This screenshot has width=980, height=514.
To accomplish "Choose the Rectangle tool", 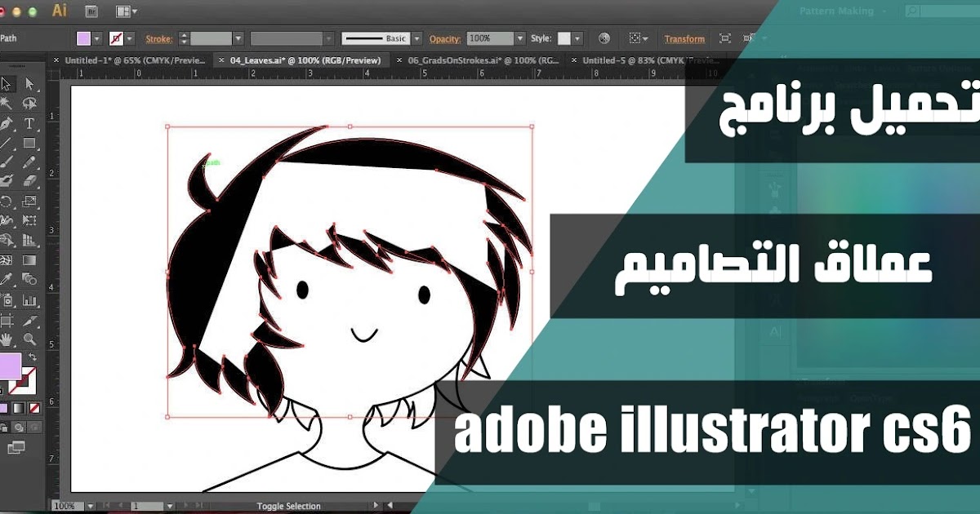I will coord(29,143).
